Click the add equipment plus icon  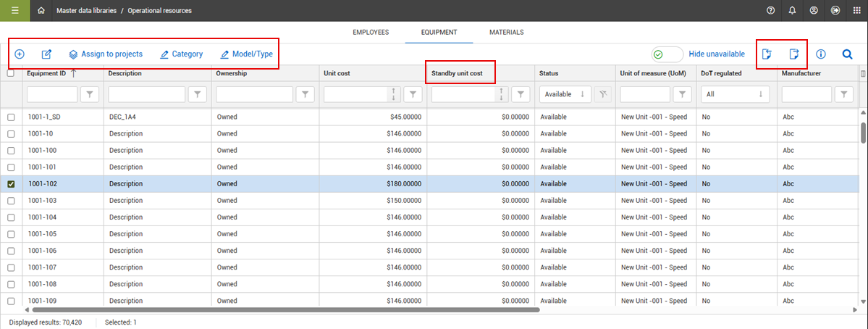[x=20, y=54]
